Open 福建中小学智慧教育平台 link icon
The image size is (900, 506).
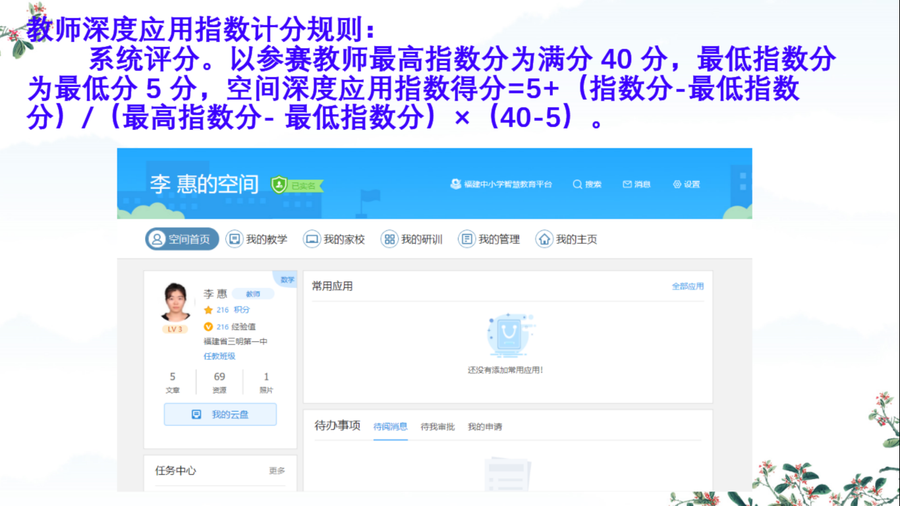pos(455,184)
